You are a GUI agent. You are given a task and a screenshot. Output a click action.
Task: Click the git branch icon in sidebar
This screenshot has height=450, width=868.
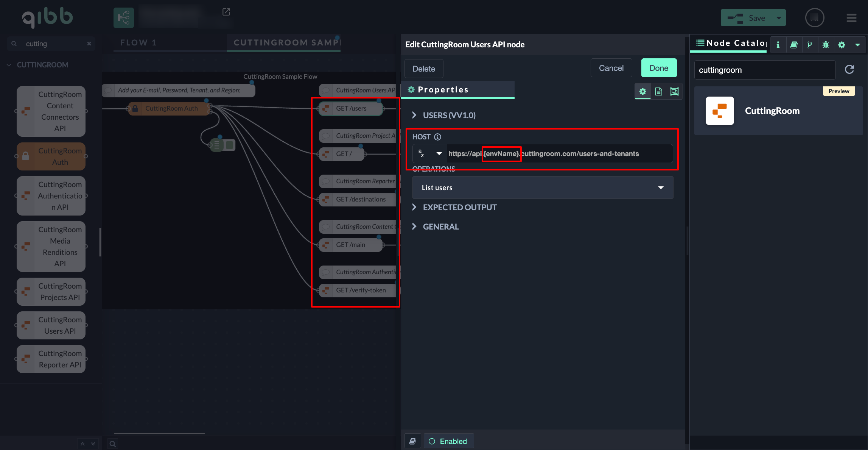click(810, 45)
